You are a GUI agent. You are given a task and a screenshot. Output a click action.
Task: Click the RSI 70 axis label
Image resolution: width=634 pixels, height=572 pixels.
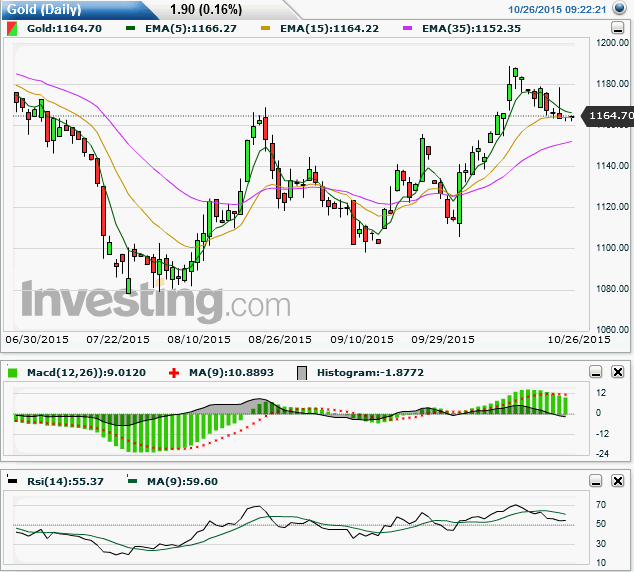pos(601,504)
